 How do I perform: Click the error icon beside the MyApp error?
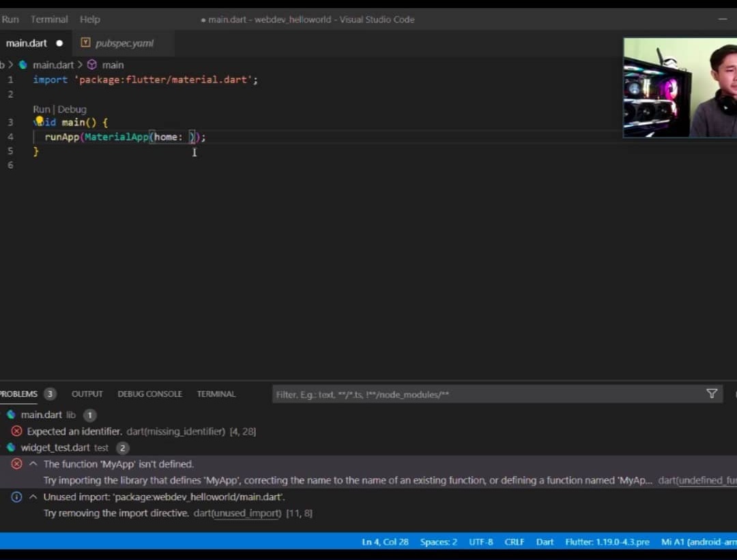pos(16,464)
